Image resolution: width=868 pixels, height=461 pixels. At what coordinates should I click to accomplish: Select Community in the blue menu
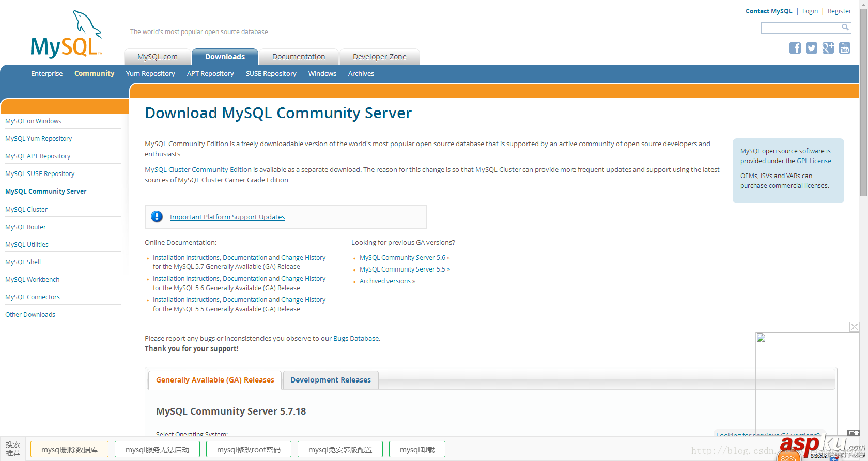coord(95,73)
